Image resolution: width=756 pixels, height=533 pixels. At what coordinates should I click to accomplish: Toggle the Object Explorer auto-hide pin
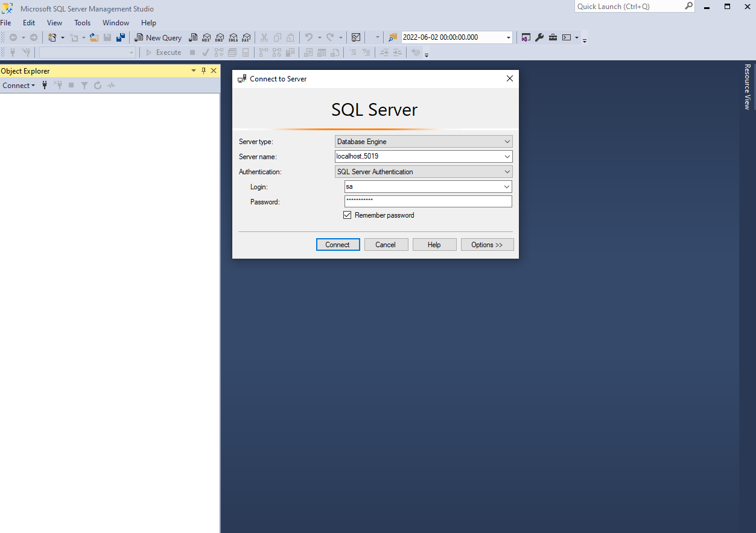pos(203,71)
